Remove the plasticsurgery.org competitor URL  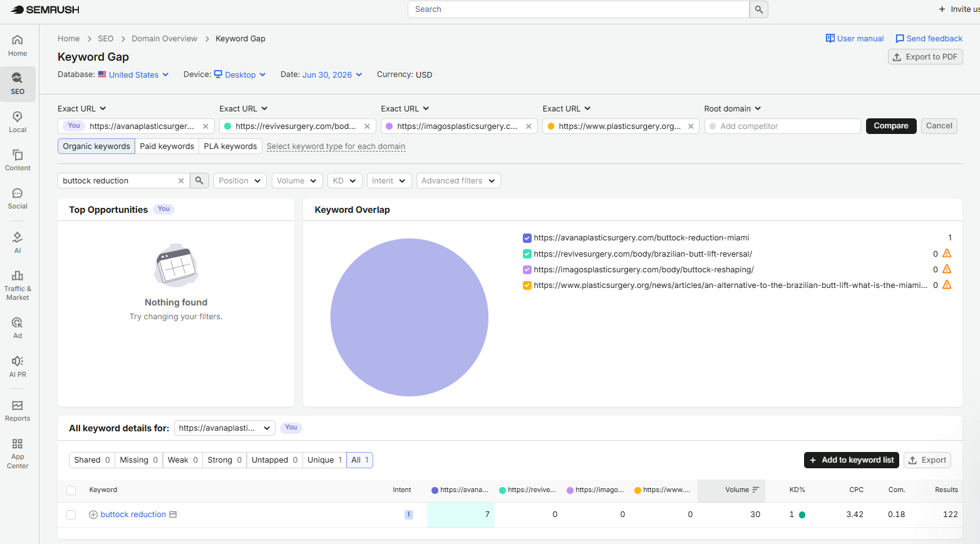point(691,126)
